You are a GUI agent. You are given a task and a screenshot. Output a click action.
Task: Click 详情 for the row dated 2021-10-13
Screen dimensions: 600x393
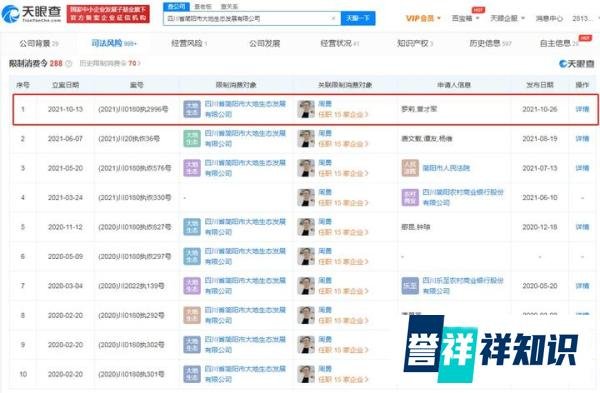pos(582,109)
